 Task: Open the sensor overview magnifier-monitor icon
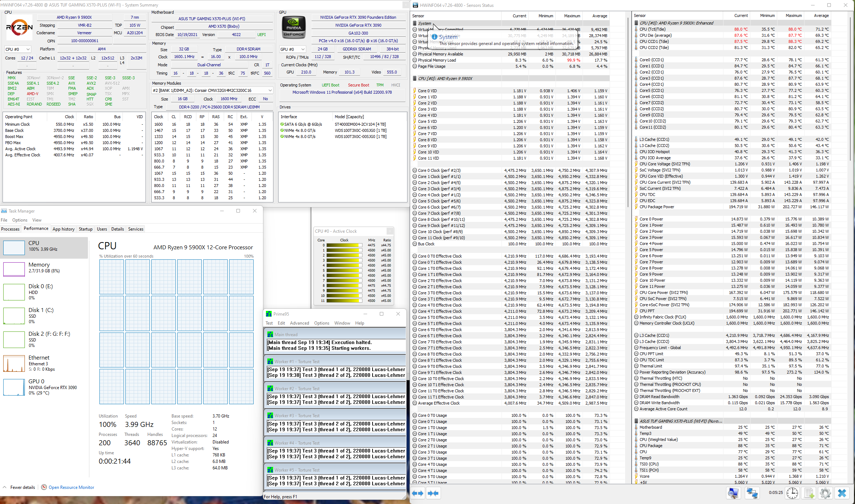click(734, 493)
